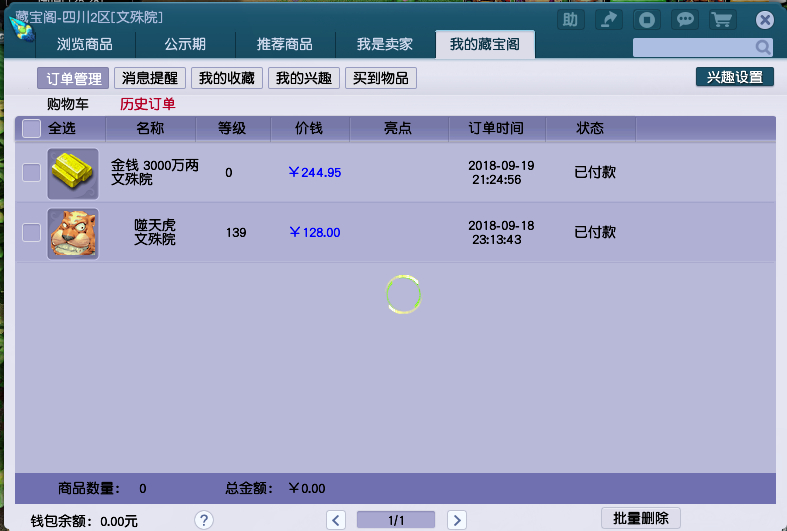
Task: Click the 状态 column header
Action: (590, 128)
